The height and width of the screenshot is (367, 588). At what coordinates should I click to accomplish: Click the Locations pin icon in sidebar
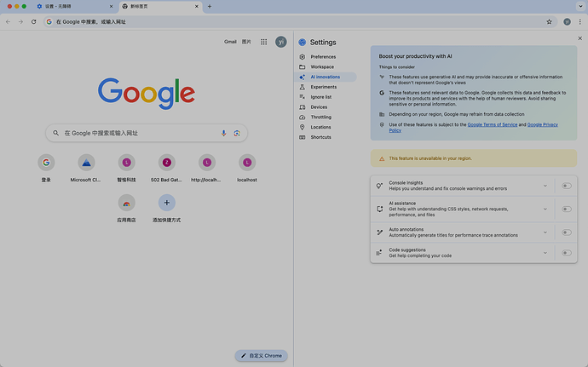tap(303, 128)
